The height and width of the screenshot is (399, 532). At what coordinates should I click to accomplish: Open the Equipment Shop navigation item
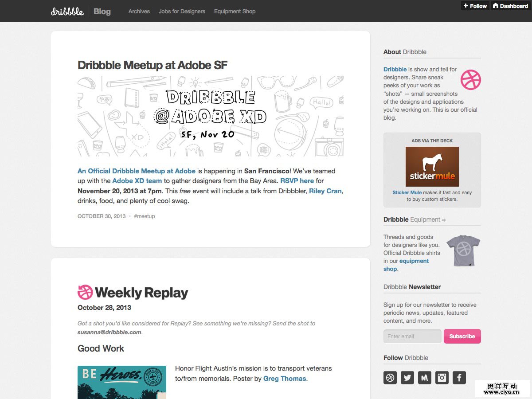click(235, 12)
